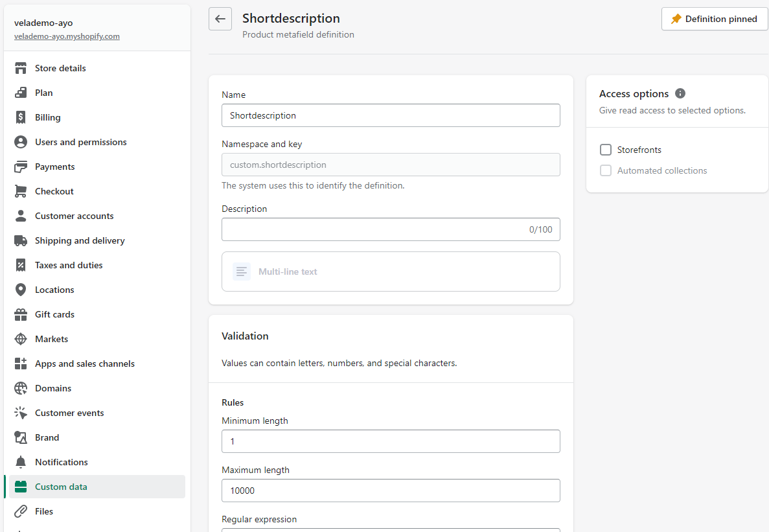Go to the Domains settings page
769x532 pixels.
[x=53, y=388]
